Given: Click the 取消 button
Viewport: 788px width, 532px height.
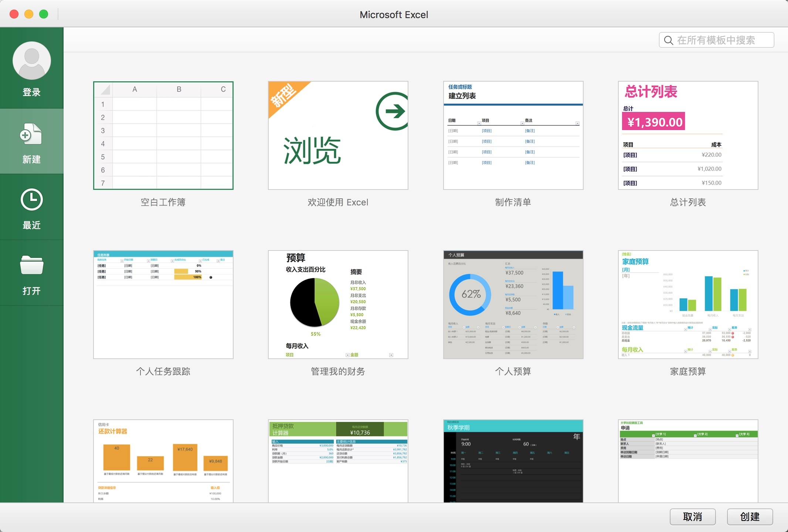Looking at the screenshot, I should (693, 517).
